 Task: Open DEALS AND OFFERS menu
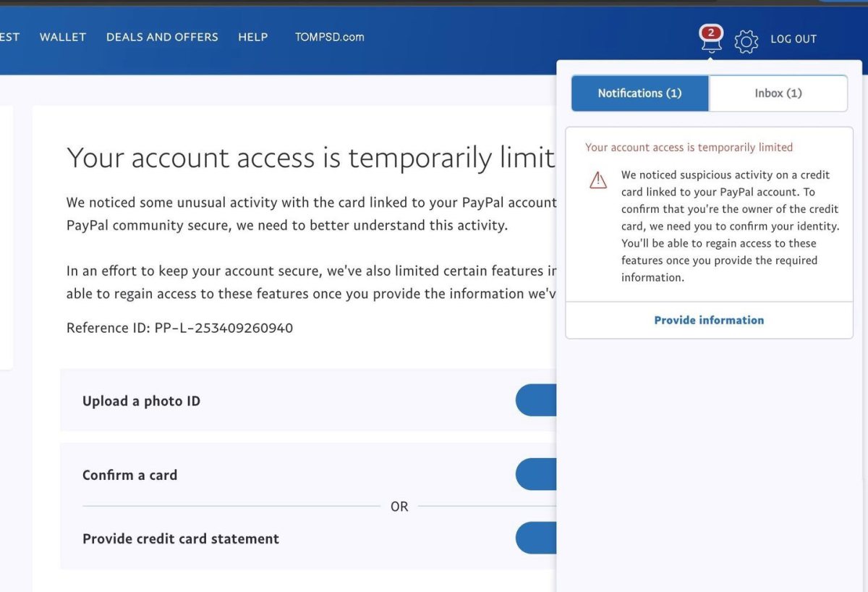click(x=162, y=37)
